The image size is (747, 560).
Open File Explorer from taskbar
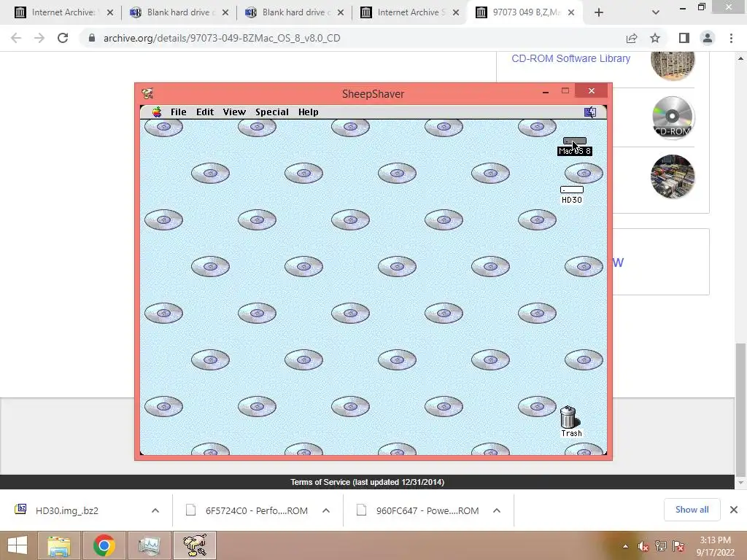(58, 545)
